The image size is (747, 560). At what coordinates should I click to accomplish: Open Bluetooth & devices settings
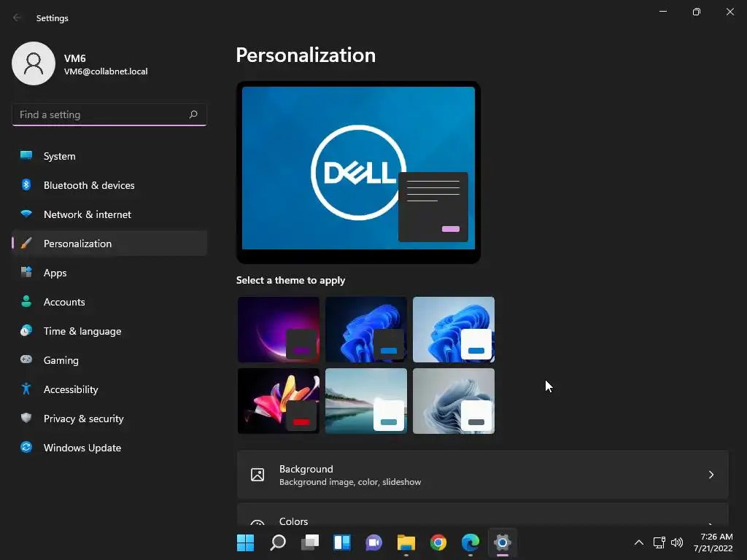(x=109, y=185)
